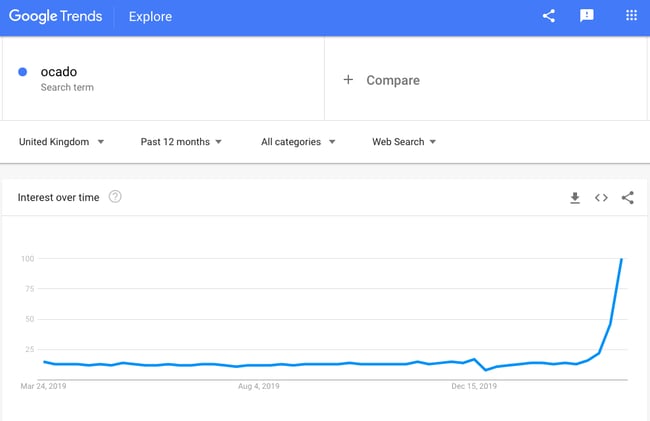650x421 pixels.
Task: Share the Interest over time chart
Action: [x=628, y=198]
